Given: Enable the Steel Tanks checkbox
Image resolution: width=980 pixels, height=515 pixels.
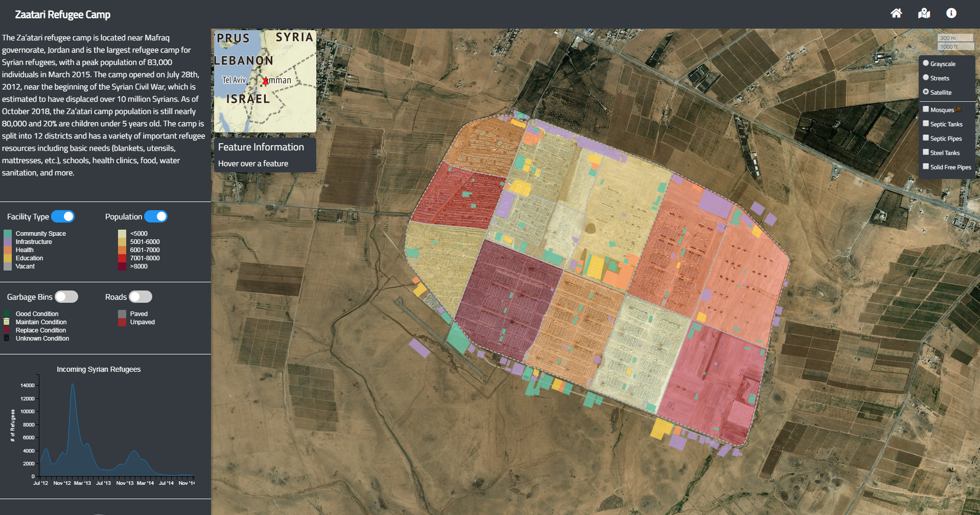Looking at the screenshot, I should pyautogui.click(x=925, y=152).
